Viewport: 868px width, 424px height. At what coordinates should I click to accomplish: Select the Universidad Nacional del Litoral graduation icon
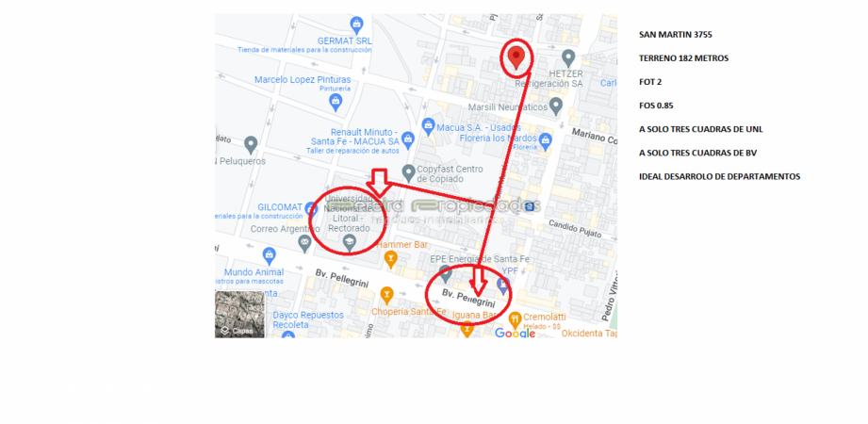pos(349,241)
